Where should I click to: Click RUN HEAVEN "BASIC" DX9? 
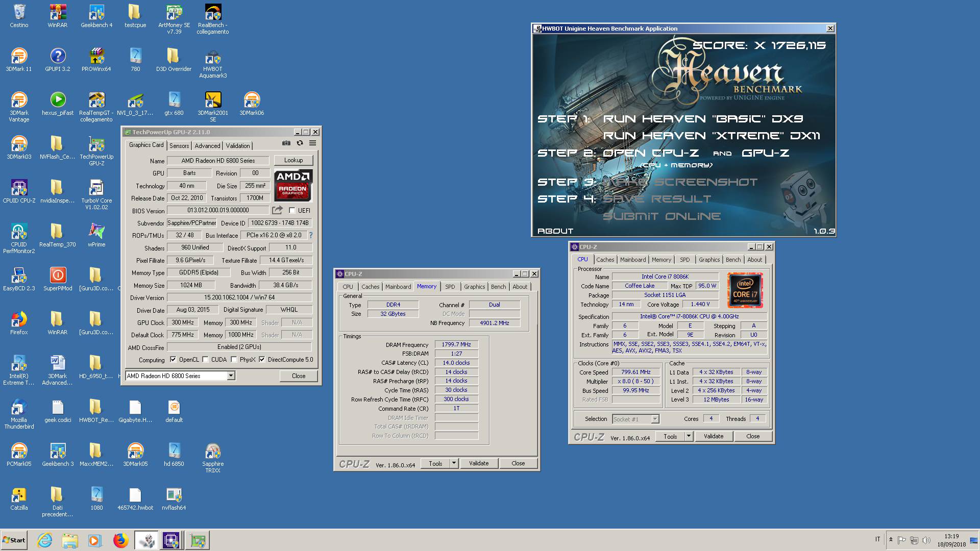(703, 119)
